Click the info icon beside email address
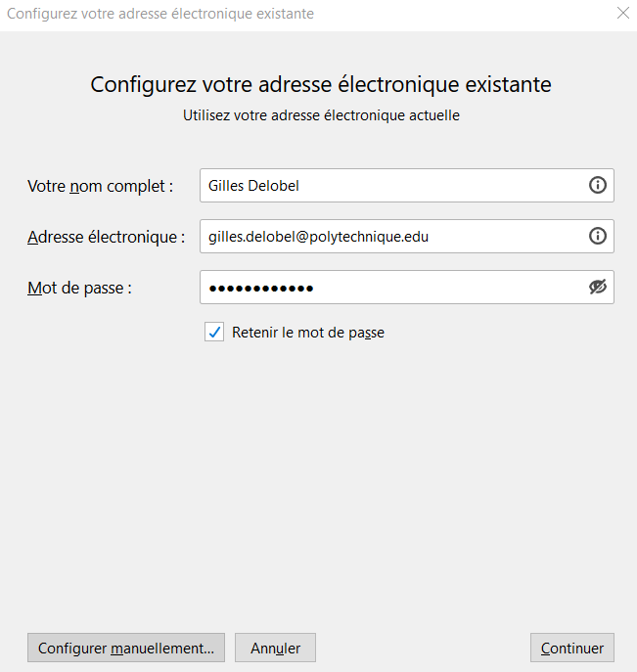 [598, 236]
